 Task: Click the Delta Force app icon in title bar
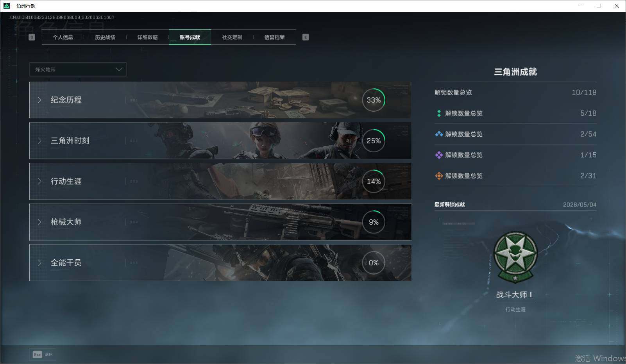pos(6,6)
